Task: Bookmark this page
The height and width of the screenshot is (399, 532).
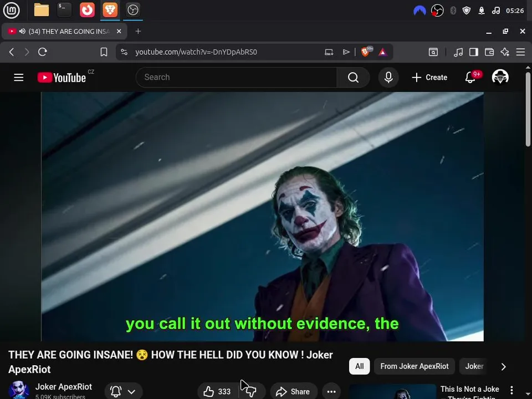Action: pyautogui.click(x=104, y=52)
